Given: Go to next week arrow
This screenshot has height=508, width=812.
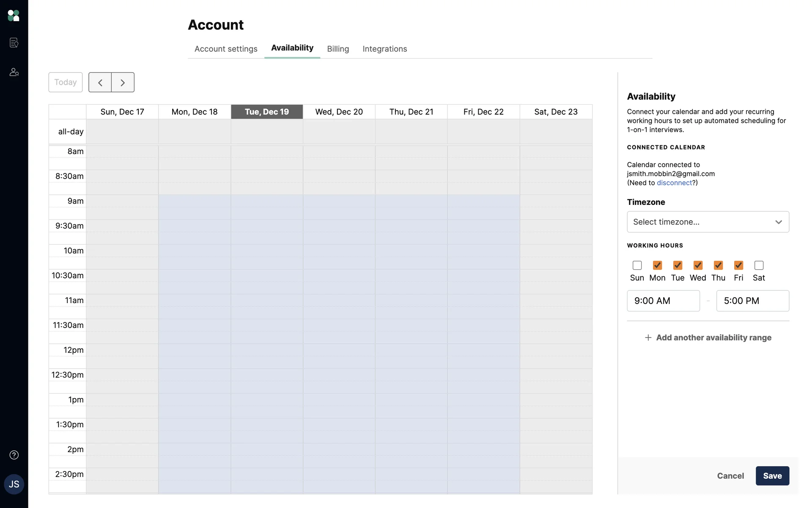Looking at the screenshot, I should [x=123, y=83].
